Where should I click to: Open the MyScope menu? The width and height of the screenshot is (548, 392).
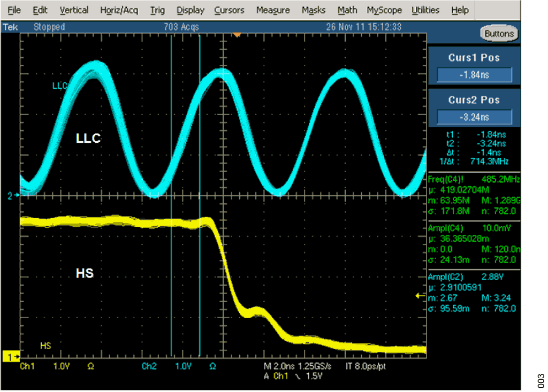tap(385, 10)
